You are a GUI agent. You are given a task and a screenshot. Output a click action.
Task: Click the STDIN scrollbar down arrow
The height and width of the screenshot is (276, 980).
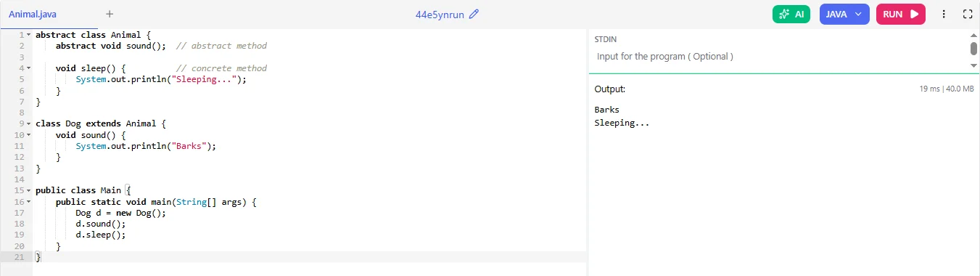[974, 65]
